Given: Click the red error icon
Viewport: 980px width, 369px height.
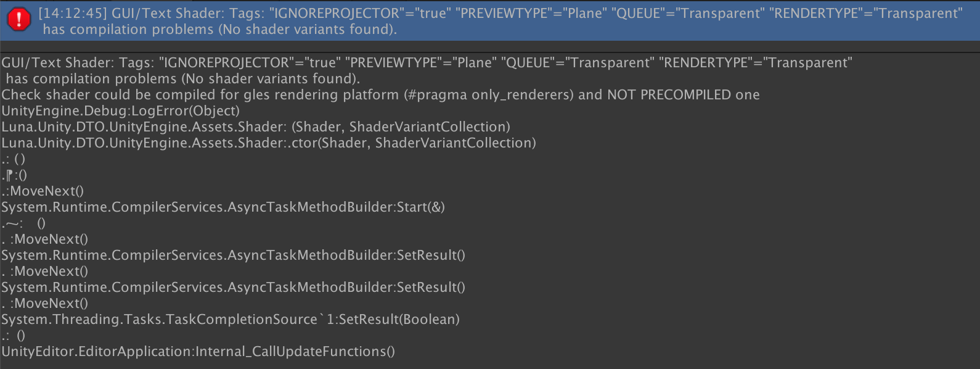Looking at the screenshot, I should tap(19, 20).
